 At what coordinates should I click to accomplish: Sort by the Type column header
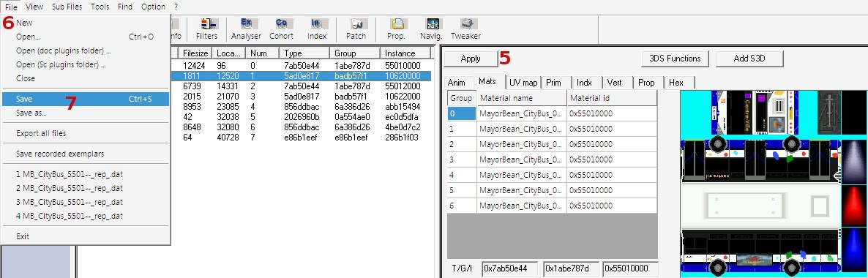(x=304, y=53)
